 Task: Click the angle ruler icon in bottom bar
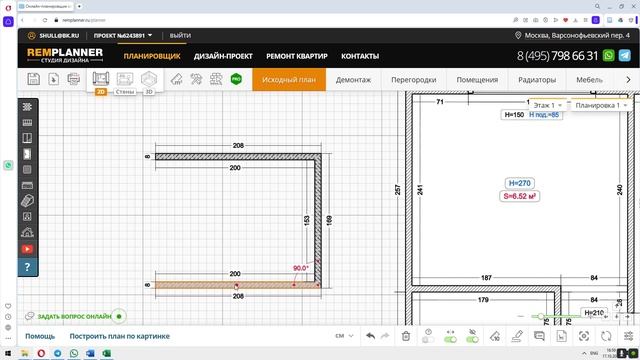[x=495, y=336]
